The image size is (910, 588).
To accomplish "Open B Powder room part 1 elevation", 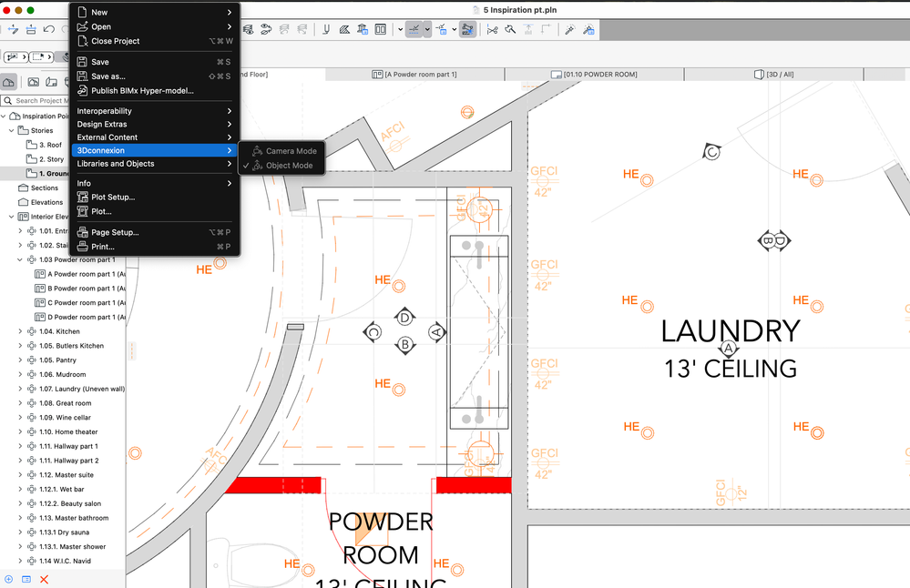I will pos(80,289).
